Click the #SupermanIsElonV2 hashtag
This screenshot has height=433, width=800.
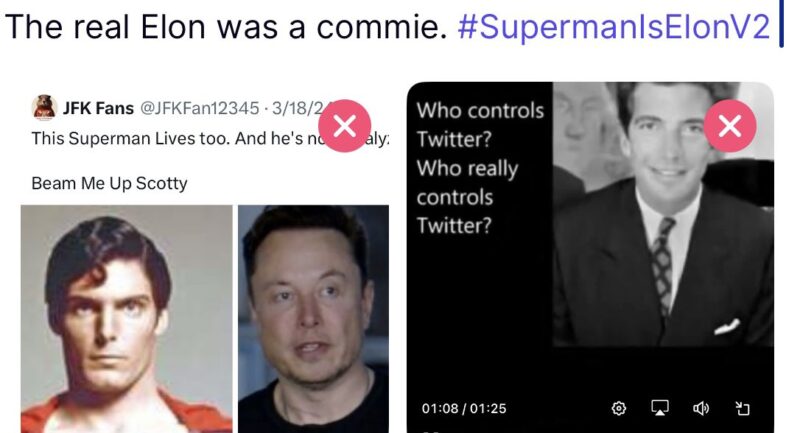tap(613, 27)
